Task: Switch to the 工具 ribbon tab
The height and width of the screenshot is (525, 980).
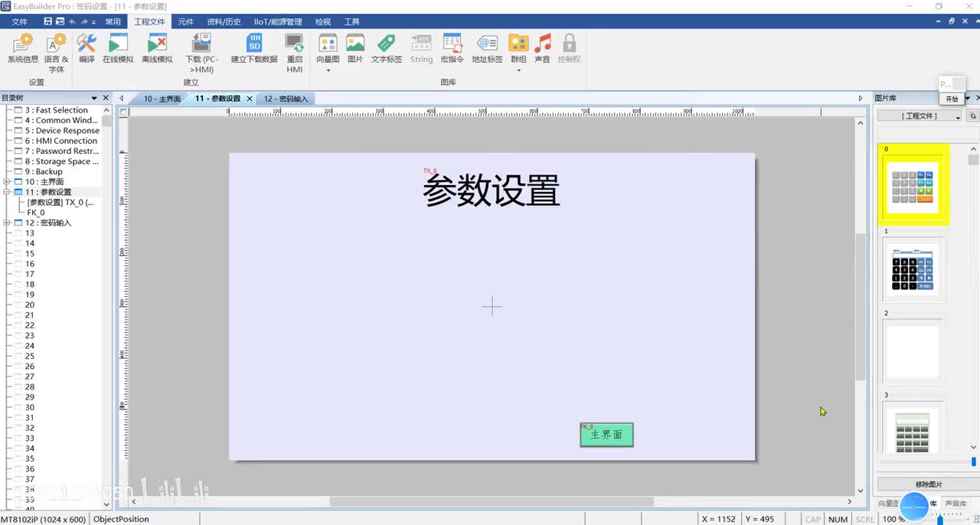Action: pyautogui.click(x=351, y=21)
